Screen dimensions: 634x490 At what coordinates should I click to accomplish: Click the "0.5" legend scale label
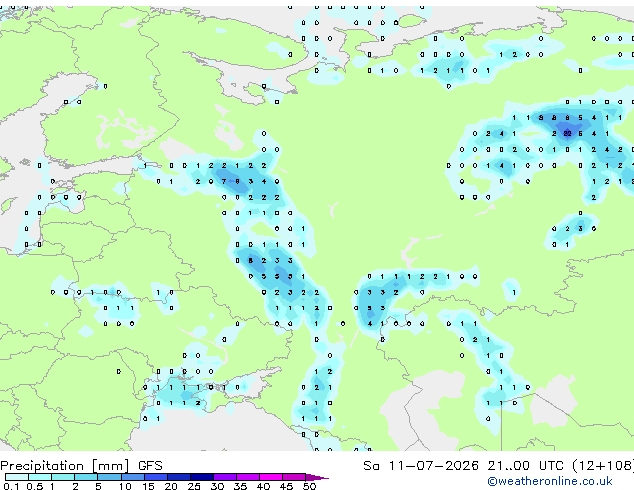click(x=35, y=486)
